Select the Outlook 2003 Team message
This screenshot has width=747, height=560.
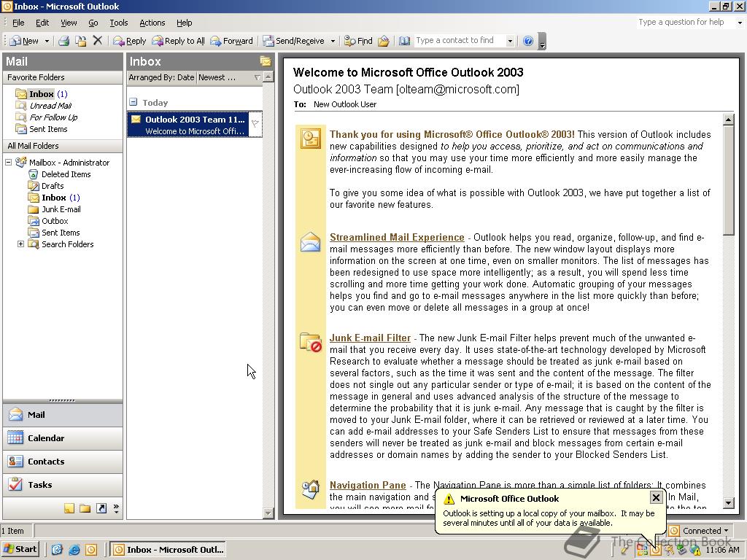194,125
